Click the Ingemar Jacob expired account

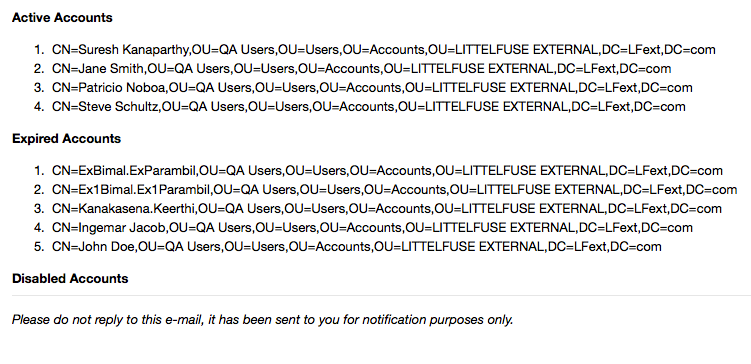pyautogui.click(x=372, y=228)
